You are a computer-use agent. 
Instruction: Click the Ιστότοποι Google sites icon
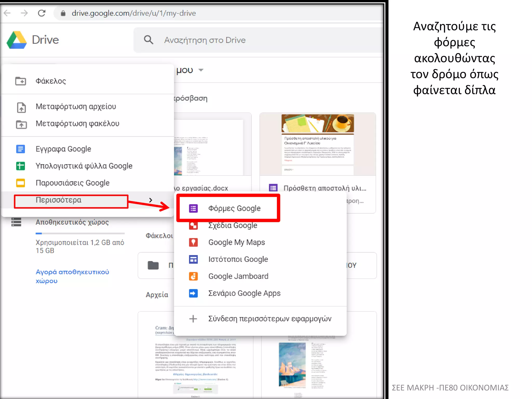(193, 259)
